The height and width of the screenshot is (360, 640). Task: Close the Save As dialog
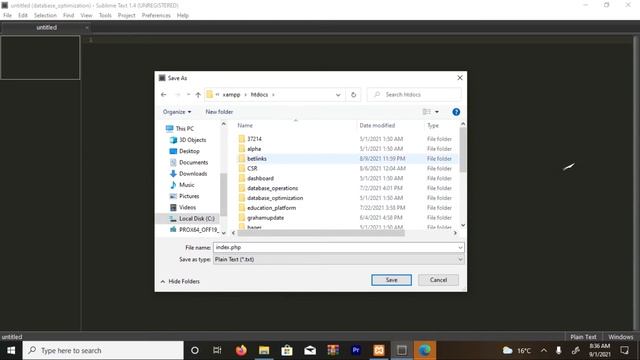[460, 78]
